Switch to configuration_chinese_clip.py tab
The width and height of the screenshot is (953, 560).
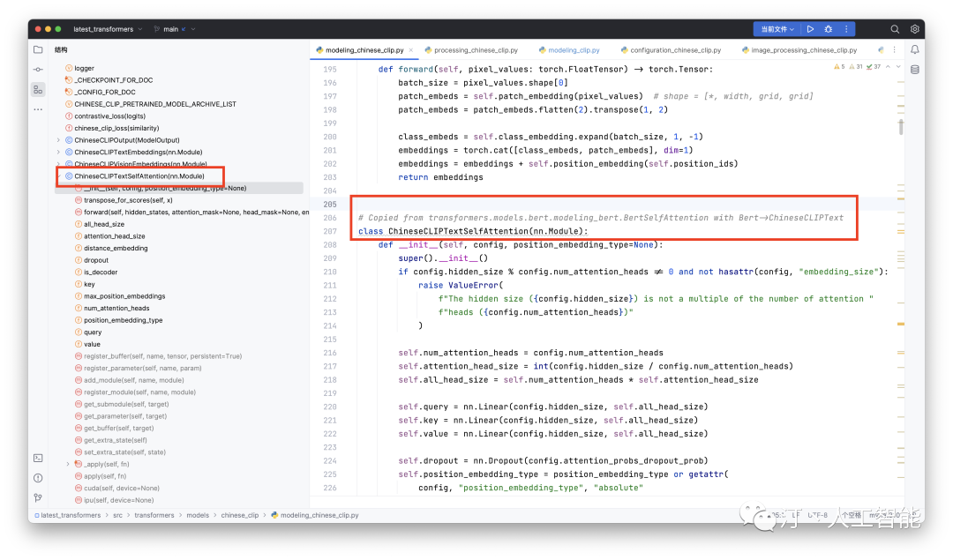click(671, 49)
